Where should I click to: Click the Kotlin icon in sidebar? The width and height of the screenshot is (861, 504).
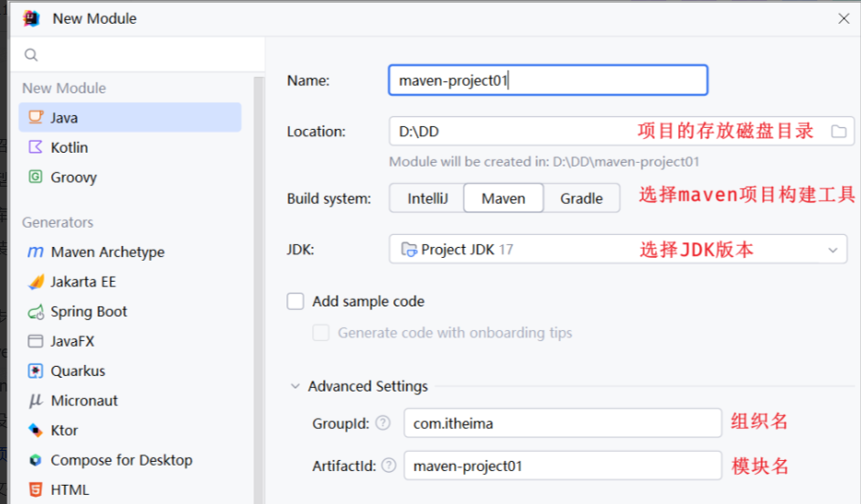pos(36,147)
